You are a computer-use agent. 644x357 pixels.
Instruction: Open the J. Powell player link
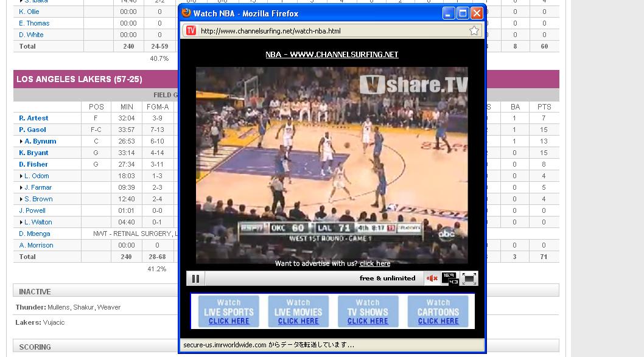[32, 210]
